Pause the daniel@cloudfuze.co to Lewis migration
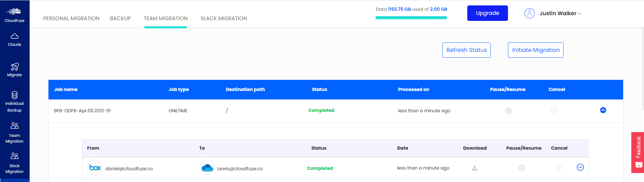This screenshot has width=644, height=182. click(x=521, y=168)
